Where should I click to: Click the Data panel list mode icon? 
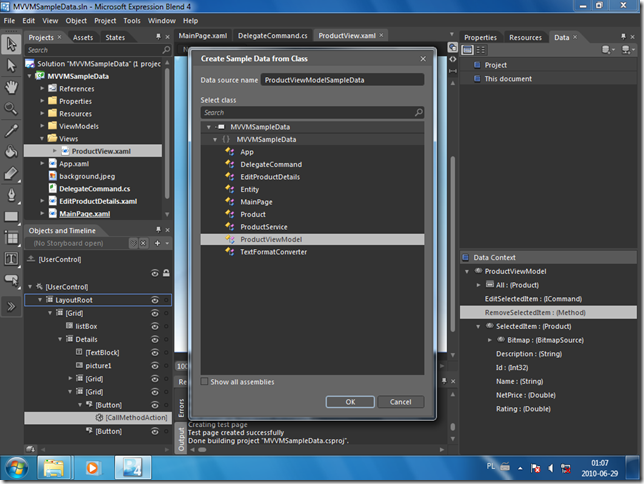pyautogui.click(x=467, y=50)
